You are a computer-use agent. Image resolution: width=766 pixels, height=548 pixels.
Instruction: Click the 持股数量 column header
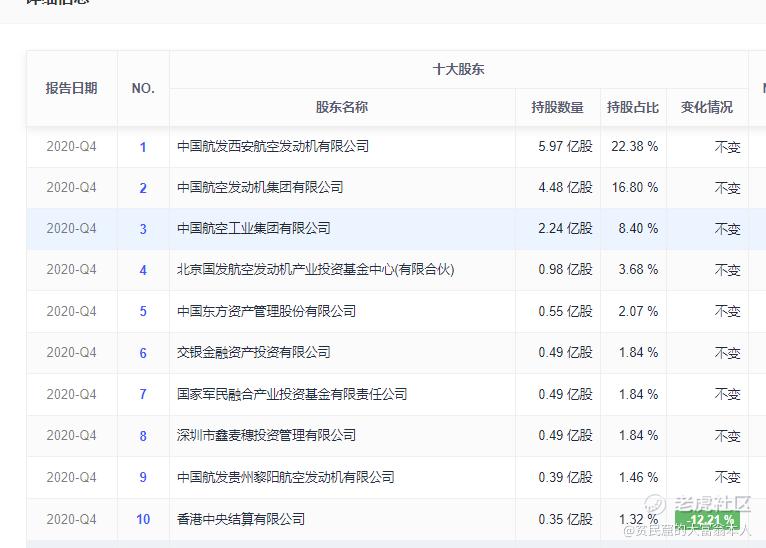pos(557,107)
